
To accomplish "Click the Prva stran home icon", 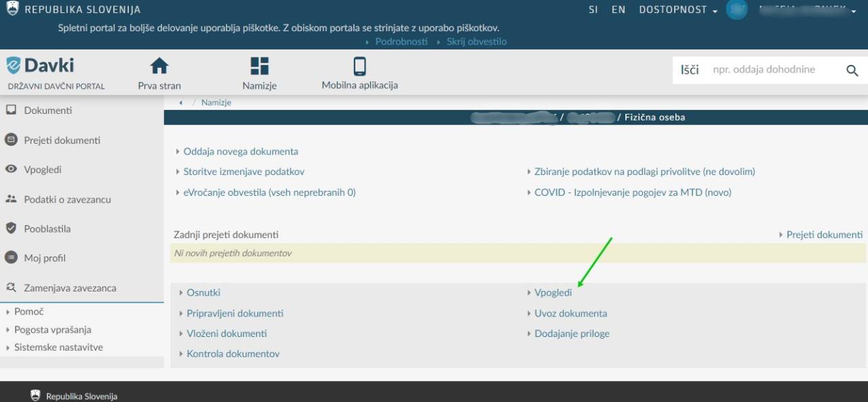I will [x=159, y=66].
